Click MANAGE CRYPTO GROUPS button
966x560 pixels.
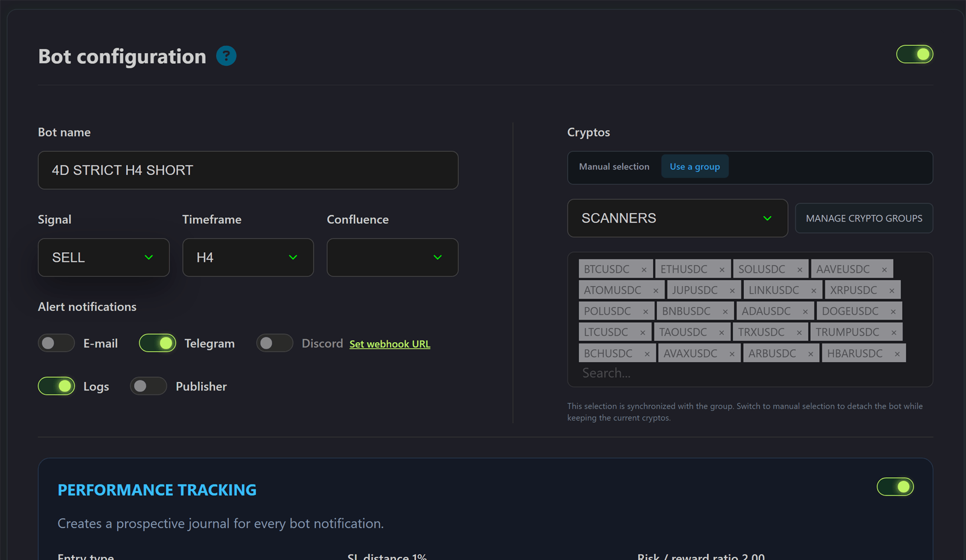864,218
